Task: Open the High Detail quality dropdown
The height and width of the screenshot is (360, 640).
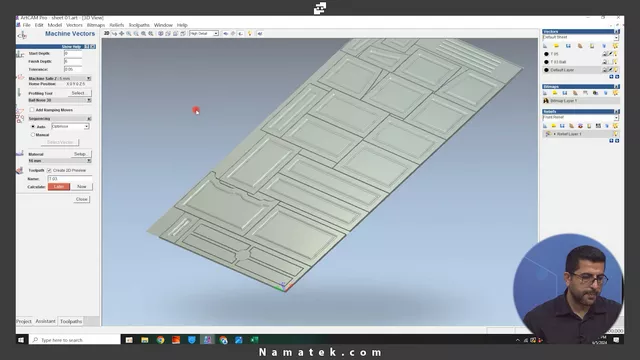Action: [204, 33]
